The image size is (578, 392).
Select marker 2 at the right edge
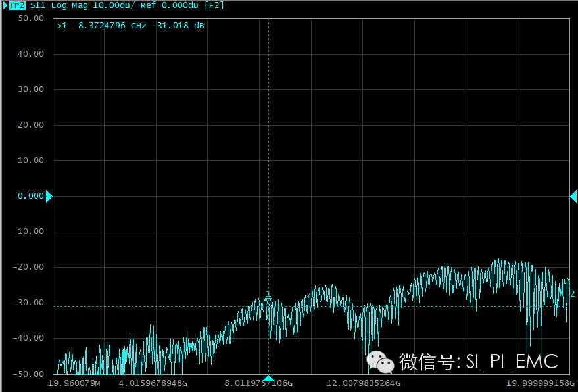tap(572, 293)
